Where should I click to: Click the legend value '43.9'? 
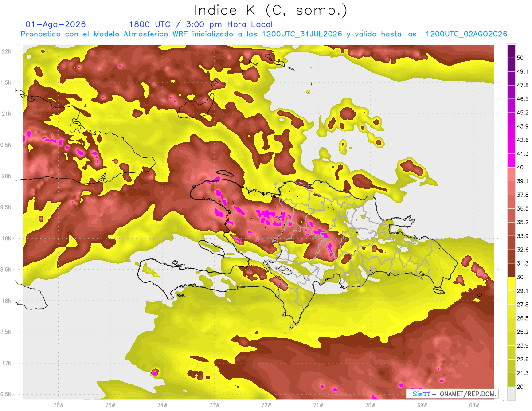[523, 126]
